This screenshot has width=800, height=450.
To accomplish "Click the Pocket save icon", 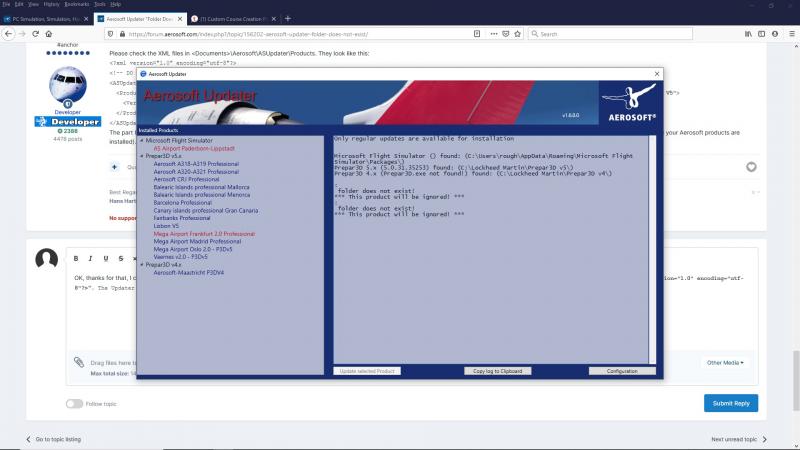I will pos(506,34).
